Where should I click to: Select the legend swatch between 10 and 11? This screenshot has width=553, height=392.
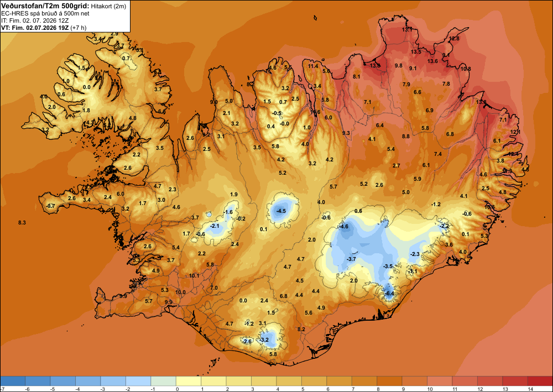tap(440, 381)
